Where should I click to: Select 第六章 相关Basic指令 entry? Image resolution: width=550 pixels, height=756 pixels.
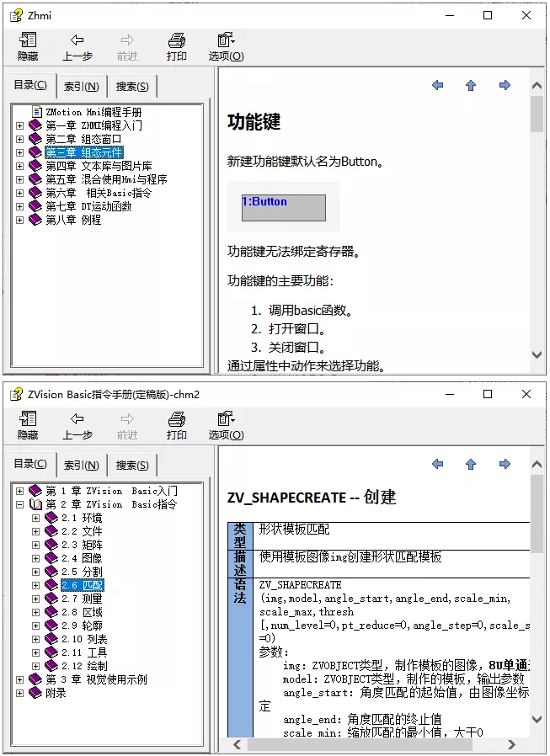click(x=99, y=193)
